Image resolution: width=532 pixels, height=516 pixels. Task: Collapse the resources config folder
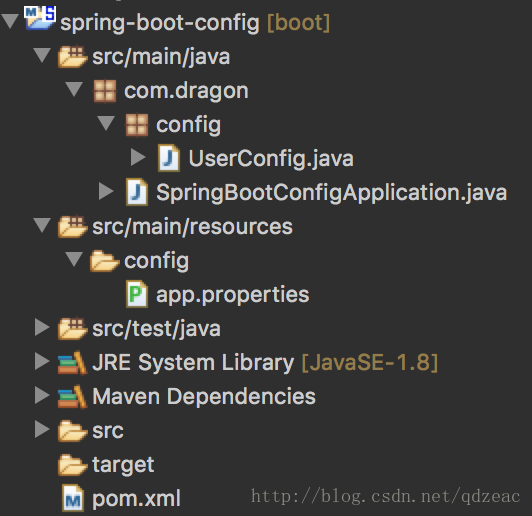pyautogui.click(x=74, y=259)
